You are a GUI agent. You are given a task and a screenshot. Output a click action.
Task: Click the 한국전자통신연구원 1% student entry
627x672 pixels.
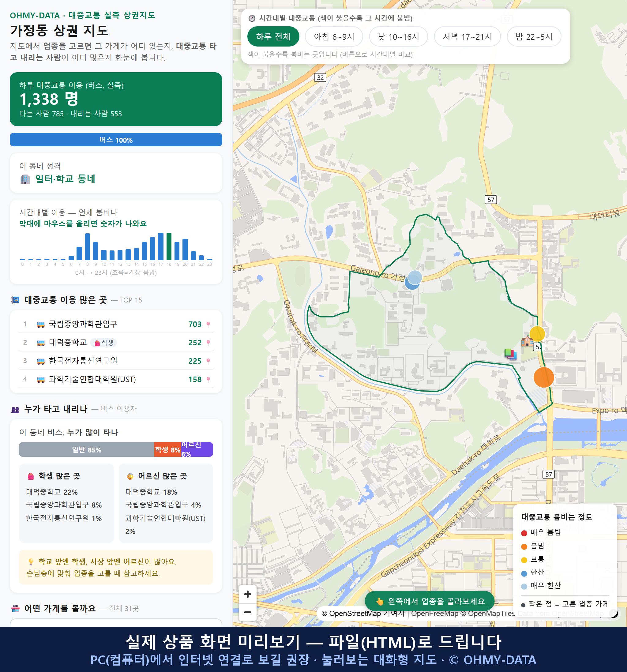tap(64, 519)
